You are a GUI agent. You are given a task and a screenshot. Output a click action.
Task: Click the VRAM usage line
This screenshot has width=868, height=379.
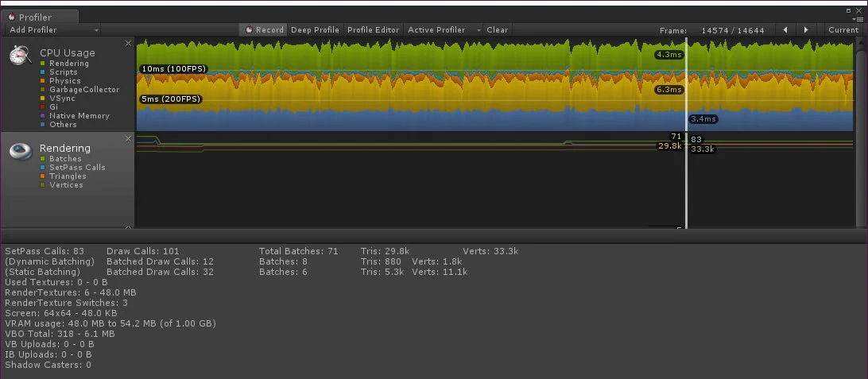[x=110, y=323]
